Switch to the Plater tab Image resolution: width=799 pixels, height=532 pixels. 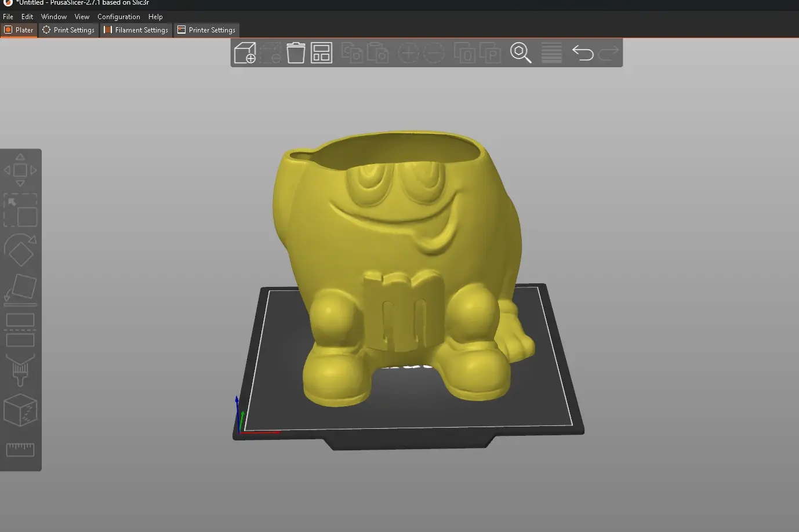point(19,30)
